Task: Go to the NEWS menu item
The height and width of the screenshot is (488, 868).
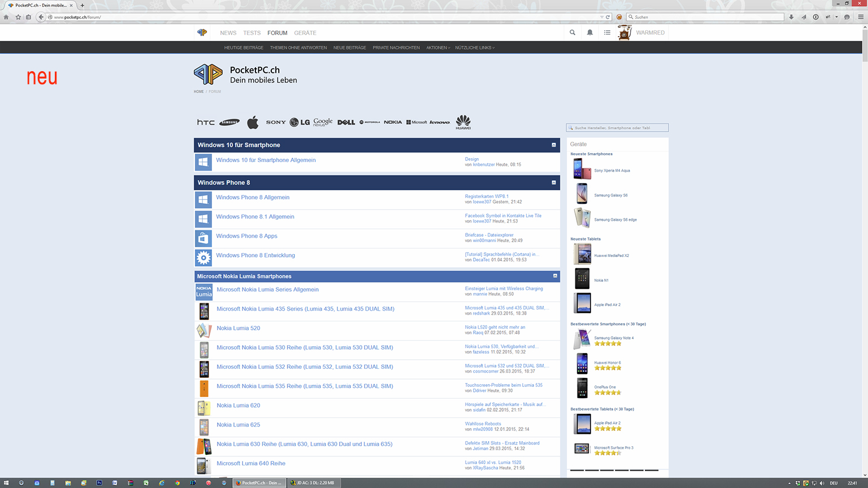Action: click(228, 33)
